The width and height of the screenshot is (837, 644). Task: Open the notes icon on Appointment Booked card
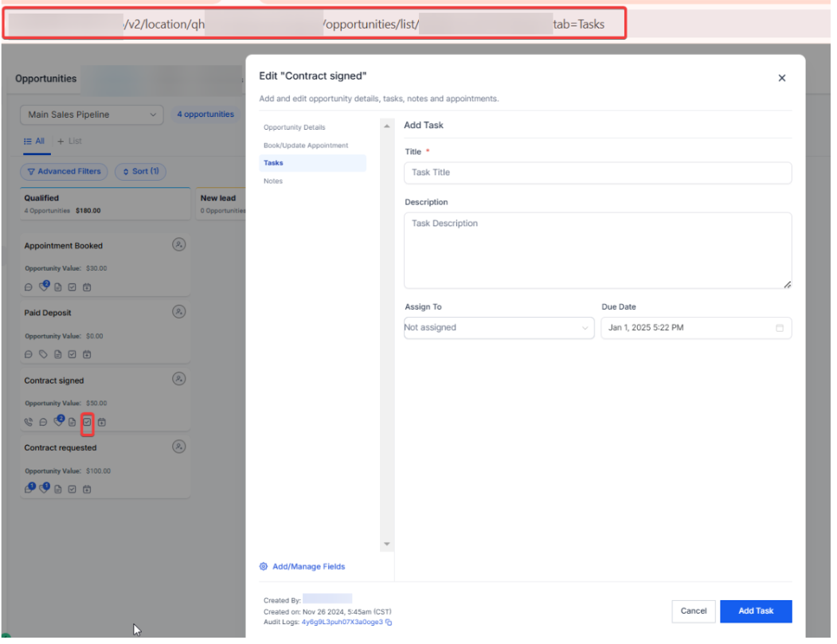click(58, 287)
